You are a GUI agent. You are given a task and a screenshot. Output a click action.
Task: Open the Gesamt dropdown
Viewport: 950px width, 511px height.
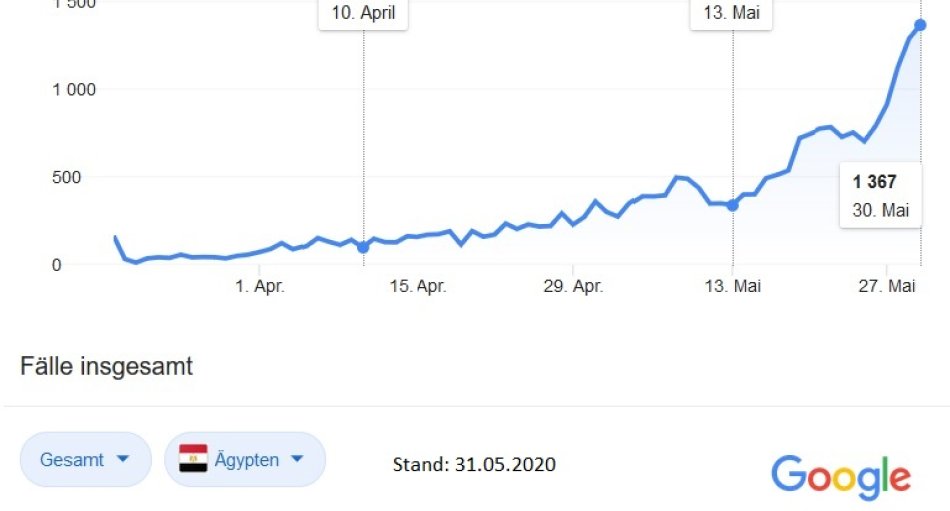(85, 459)
